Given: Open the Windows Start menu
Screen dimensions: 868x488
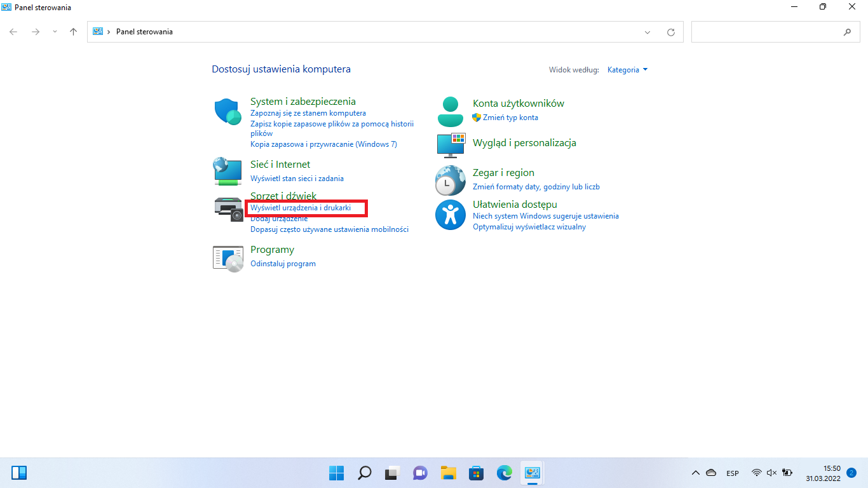Looking at the screenshot, I should [336, 473].
